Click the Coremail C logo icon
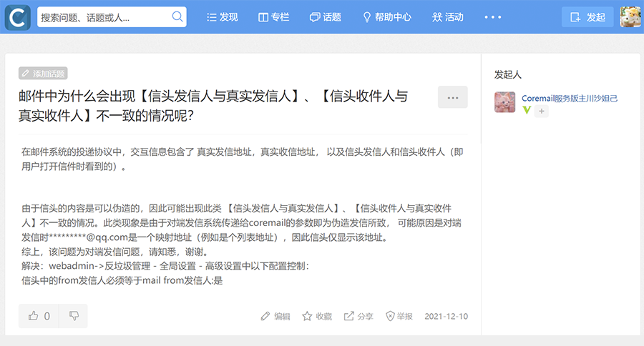The height and width of the screenshot is (346, 644). (18, 16)
